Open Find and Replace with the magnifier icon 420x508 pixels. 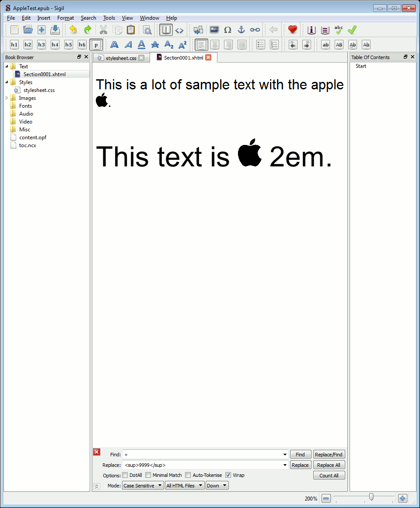coord(147,30)
